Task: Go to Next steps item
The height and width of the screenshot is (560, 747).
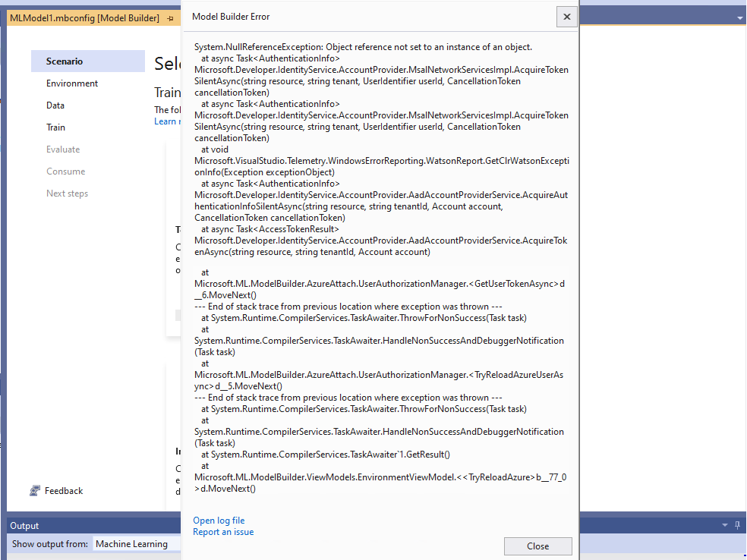Action: [x=67, y=193]
